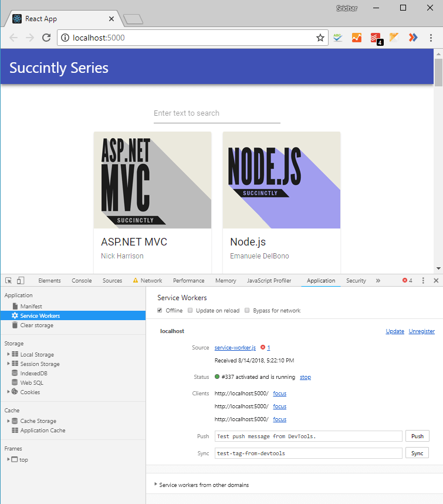
Task: Click the red error count indicator showing 4
Action: [407, 280]
